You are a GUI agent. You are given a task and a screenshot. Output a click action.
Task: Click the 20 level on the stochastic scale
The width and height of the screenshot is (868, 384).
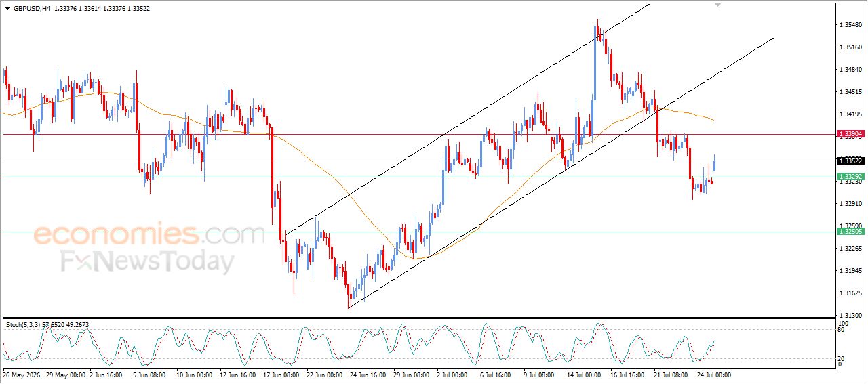[x=841, y=358]
